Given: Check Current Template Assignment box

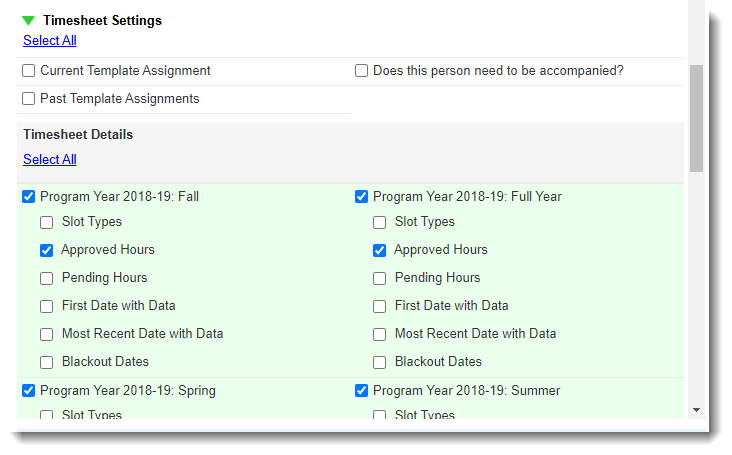Looking at the screenshot, I should [28, 70].
